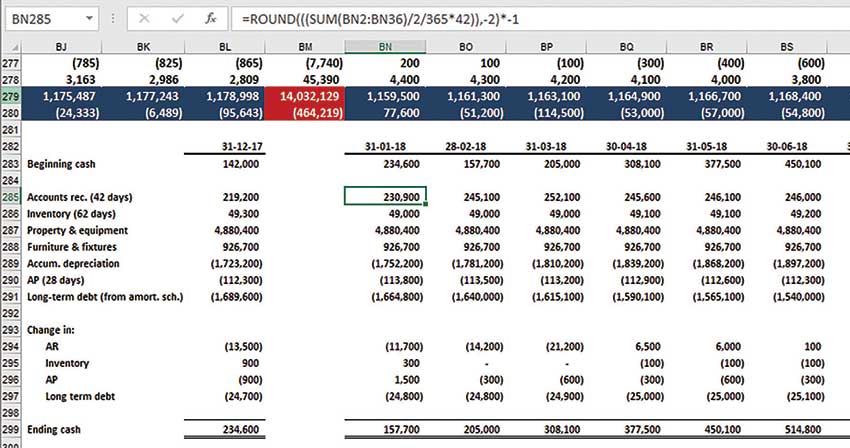The width and height of the screenshot is (850, 448).
Task: Click the Name Box showing BN285
Action: click(x=40, y=18)
